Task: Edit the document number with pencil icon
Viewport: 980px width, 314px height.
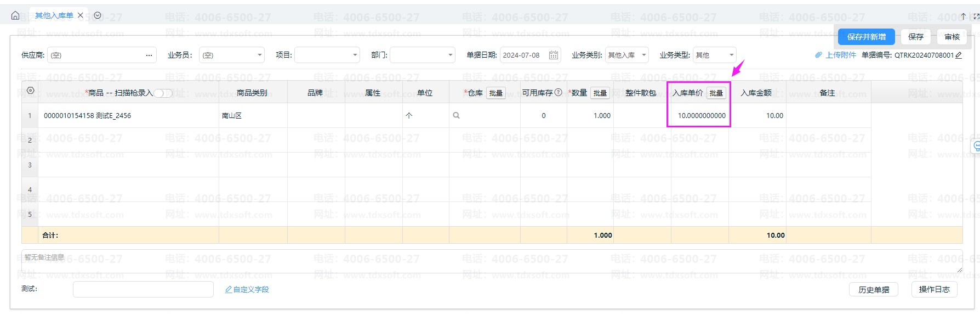Action: pyautogui.click(x=959, y=55)
